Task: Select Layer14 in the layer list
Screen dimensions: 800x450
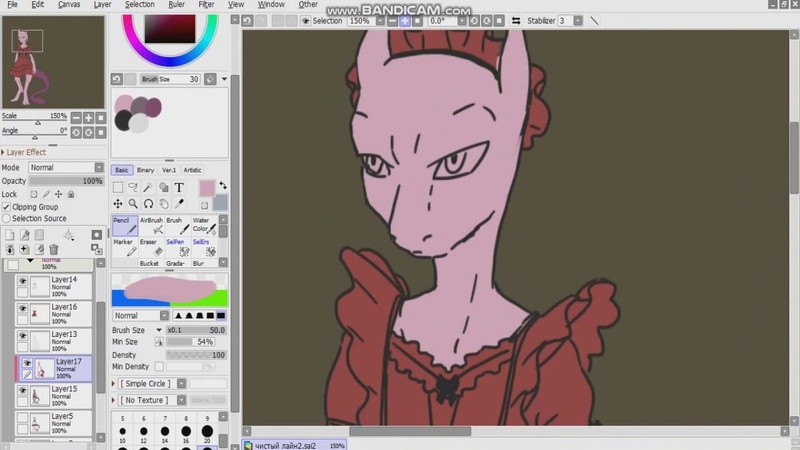Action: pos(54,286)
